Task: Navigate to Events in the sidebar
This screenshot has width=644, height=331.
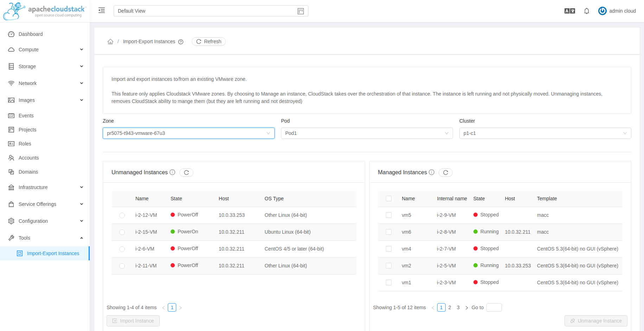Action: point(26,116)
